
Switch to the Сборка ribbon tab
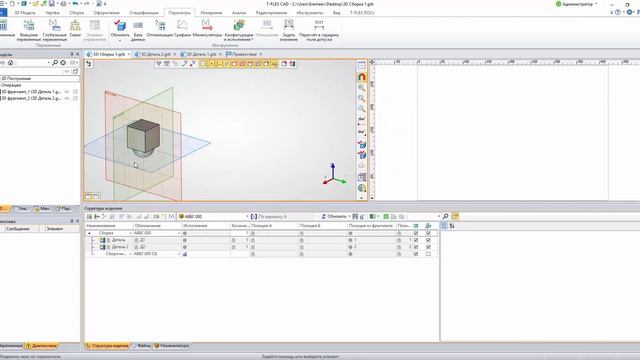click(76, 13)
